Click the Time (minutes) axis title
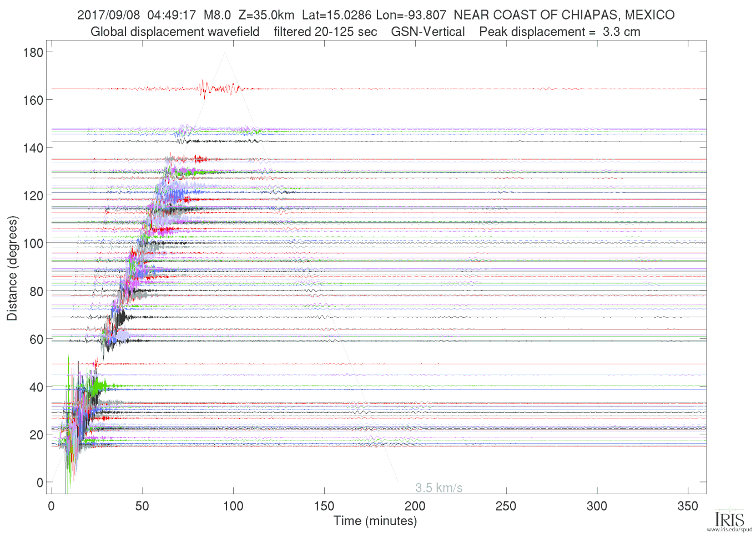This screenshot has width=756, height=533. tap(375, 521)
